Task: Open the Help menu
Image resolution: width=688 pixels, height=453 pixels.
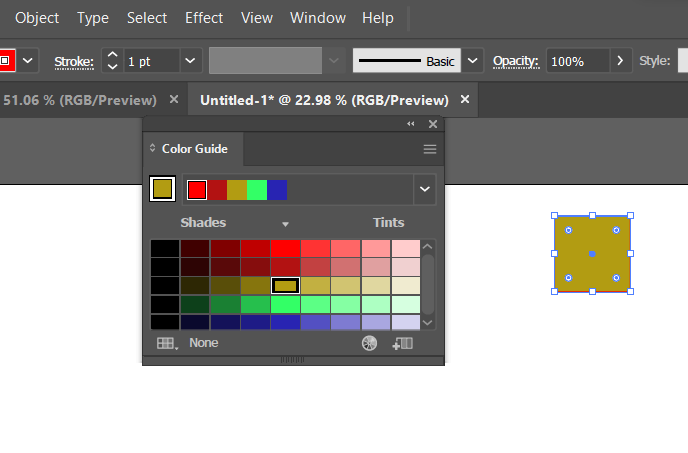Action: [378, 18]
